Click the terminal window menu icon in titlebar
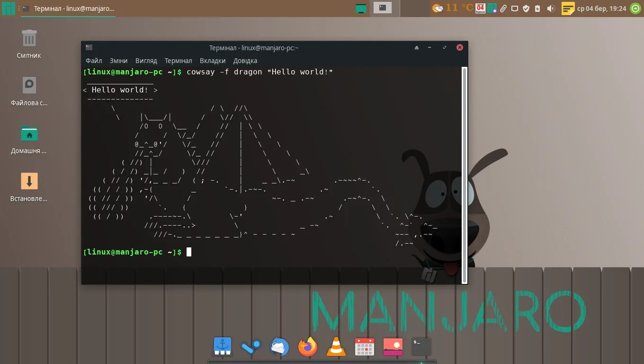Viewport: 644px width, 364px height. (89, 47)
